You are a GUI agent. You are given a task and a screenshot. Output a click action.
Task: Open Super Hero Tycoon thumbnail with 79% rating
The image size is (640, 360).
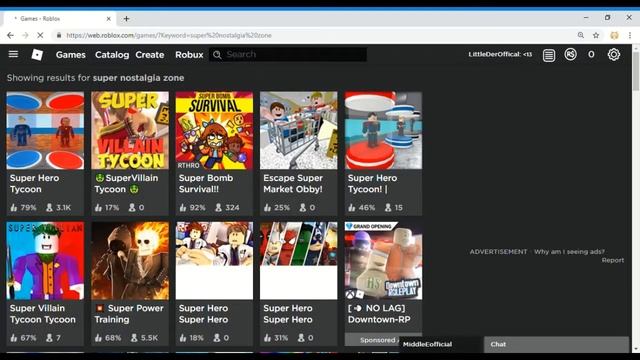45,130
